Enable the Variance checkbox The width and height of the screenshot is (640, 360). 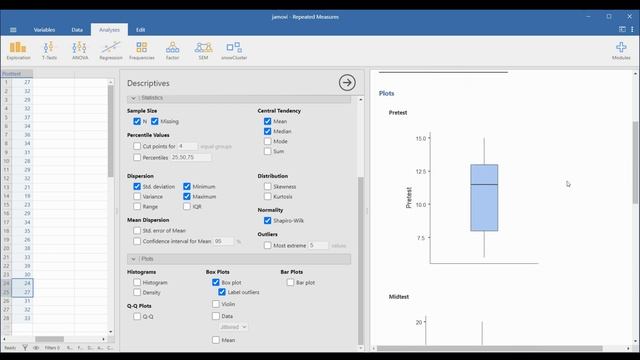tap(137, 196)
